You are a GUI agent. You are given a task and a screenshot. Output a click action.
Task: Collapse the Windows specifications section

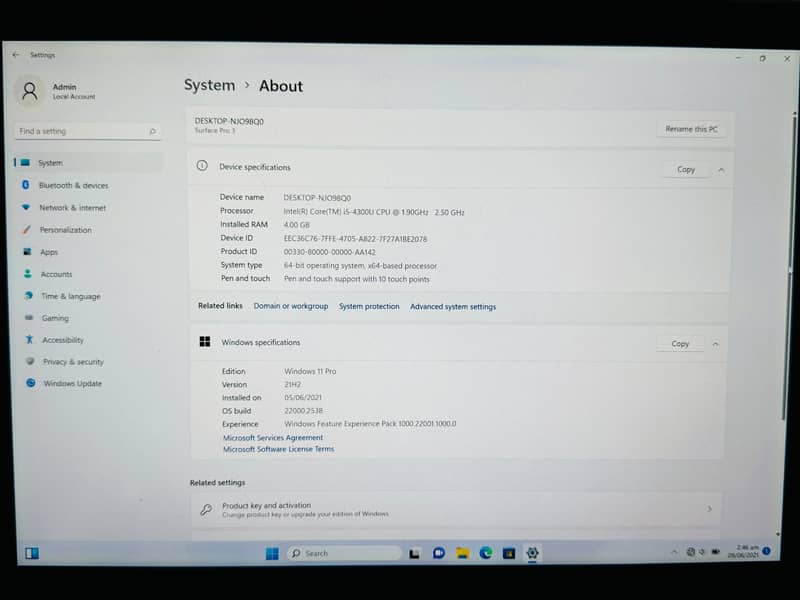tap(715, 344)
